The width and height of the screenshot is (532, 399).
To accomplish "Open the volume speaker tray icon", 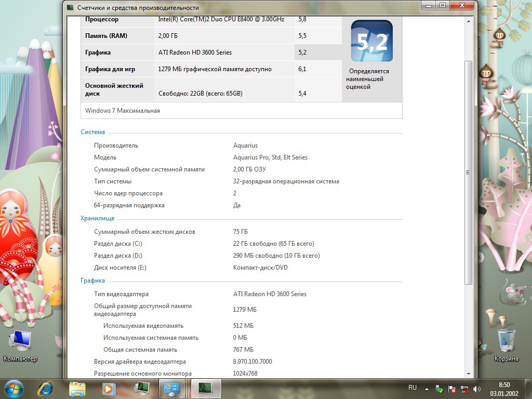I will pyautogui.click(x=477, y=389).
